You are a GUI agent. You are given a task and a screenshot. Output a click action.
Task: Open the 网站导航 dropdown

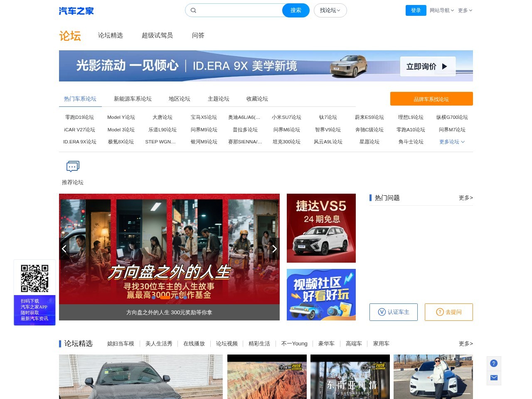click(442, 10)
